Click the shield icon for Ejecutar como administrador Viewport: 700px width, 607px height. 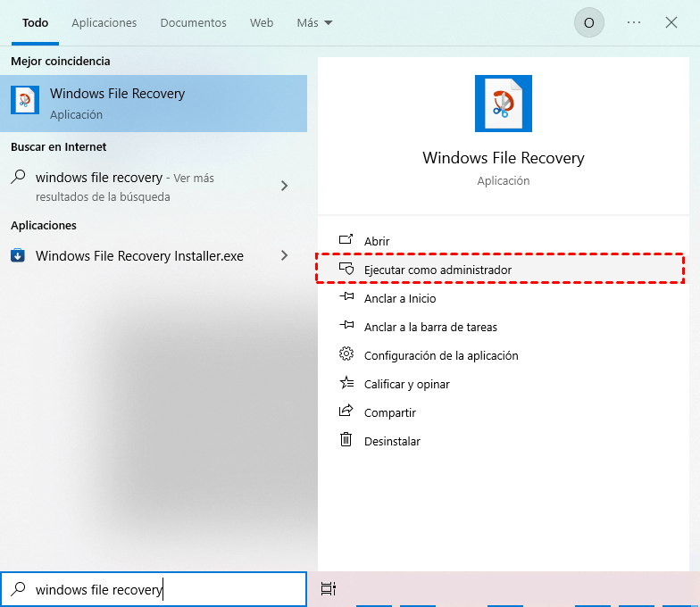coord(346,269)
